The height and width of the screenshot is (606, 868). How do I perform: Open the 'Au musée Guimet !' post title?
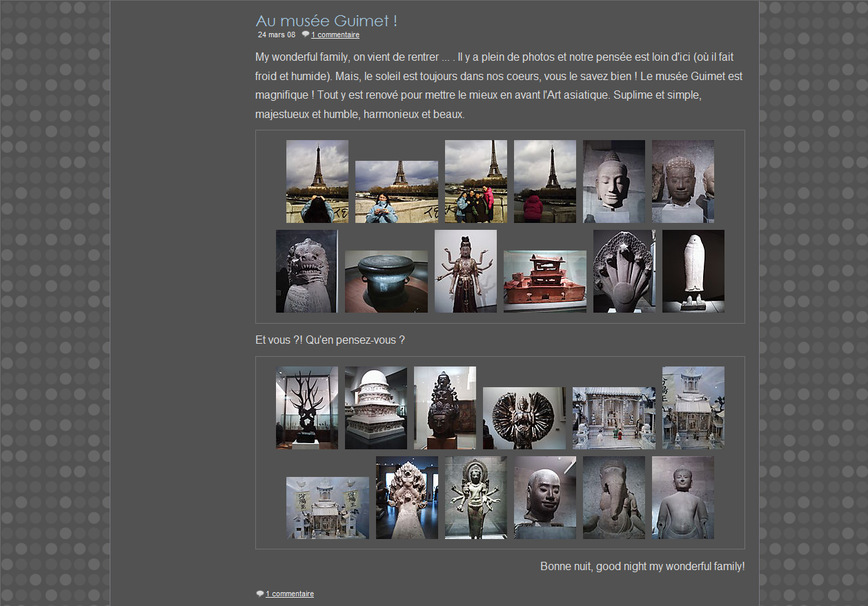point(326,21)
